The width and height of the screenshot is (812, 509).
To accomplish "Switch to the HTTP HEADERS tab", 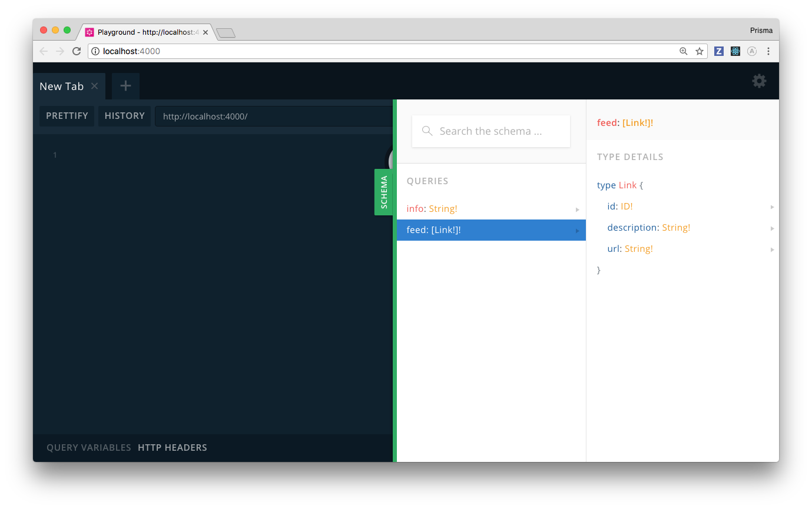I will 173,448.
